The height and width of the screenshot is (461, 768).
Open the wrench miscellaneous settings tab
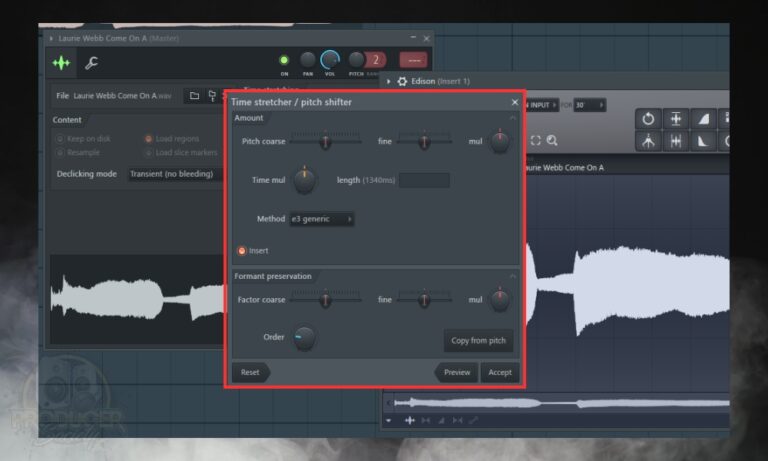[x=92, y=63]
